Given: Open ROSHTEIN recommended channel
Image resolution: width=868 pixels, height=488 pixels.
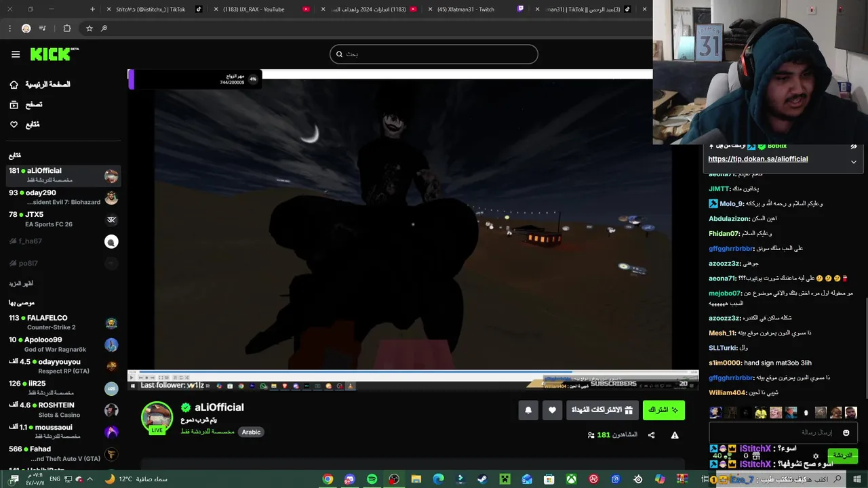Looking at the screenshot, I should [x=63, y=409].
